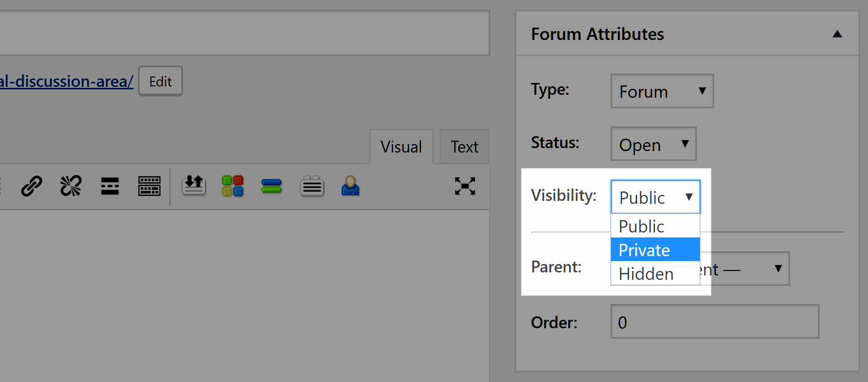
Task: Insert a Read More tag
Action: pyautogui.click(x=110, y=186)
